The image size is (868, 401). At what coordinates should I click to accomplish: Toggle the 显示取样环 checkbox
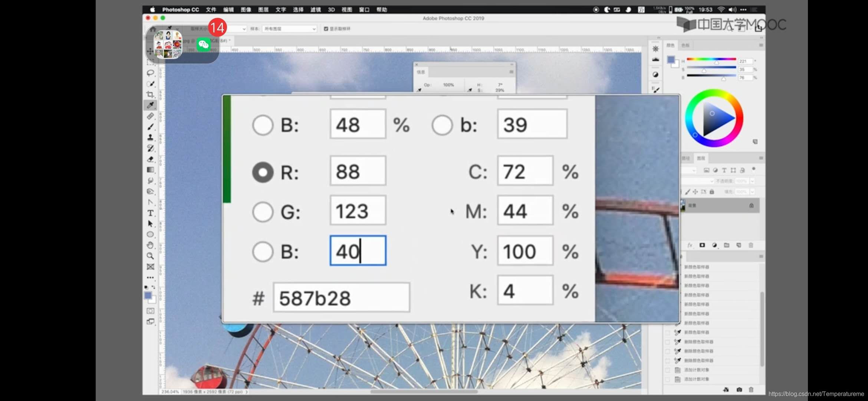pyautogui.click(x=326, y=29)
